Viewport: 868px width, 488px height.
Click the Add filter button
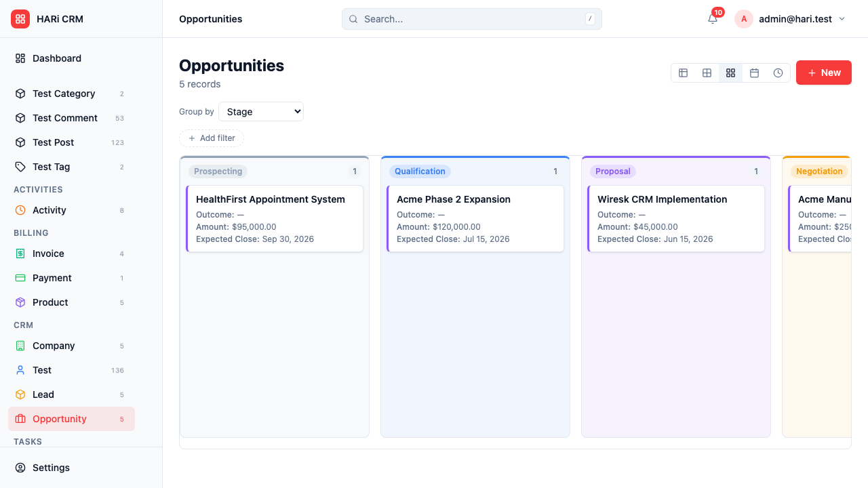click(x=212, y=138)
